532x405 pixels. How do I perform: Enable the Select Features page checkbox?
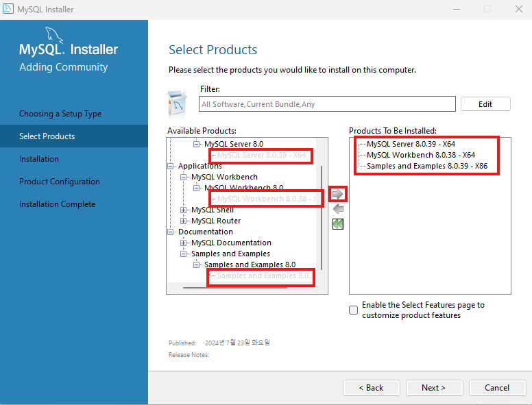click(x=353, y=310)
